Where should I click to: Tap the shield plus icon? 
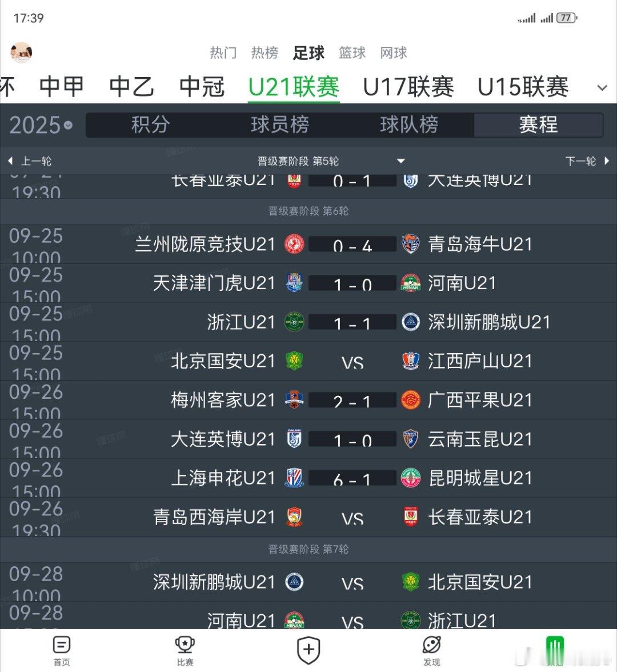click(x=308, y=650)
